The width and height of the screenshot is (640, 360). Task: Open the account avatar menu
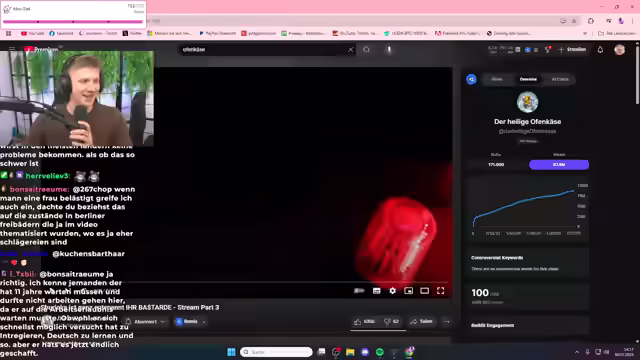point(620,50)
